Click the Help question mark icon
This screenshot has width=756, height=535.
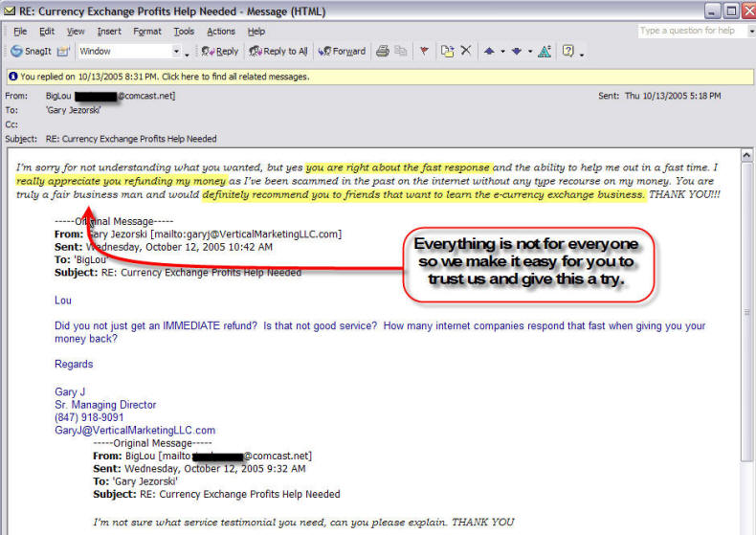(x=568, y=52)
